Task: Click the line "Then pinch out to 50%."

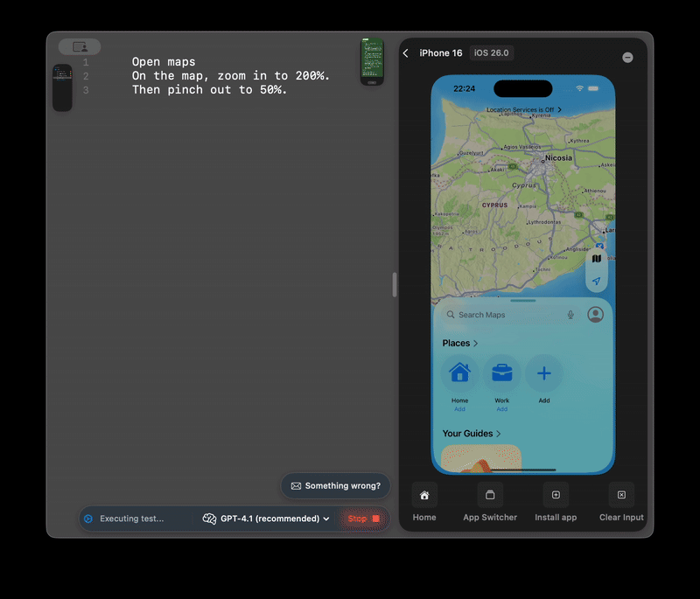Action: pos(209,90)
